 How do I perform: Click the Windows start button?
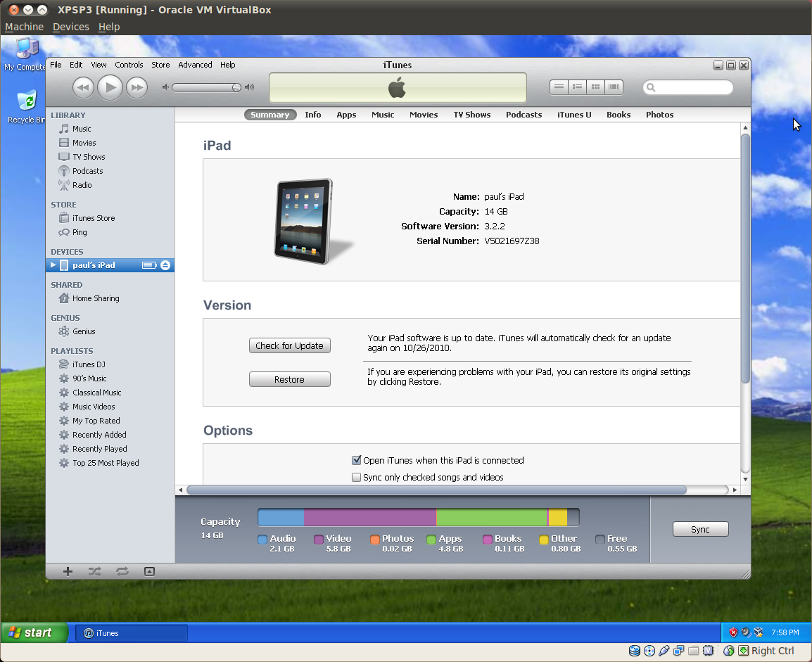click(34, 632)
